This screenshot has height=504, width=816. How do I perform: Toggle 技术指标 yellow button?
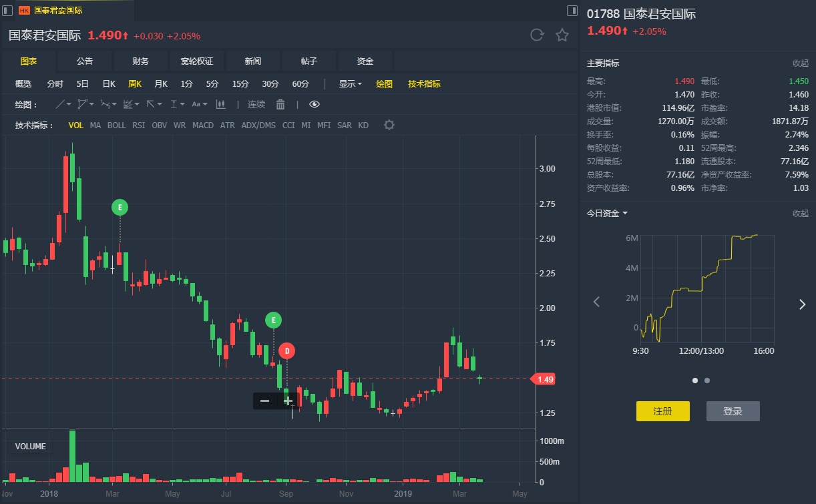[424, 84]
